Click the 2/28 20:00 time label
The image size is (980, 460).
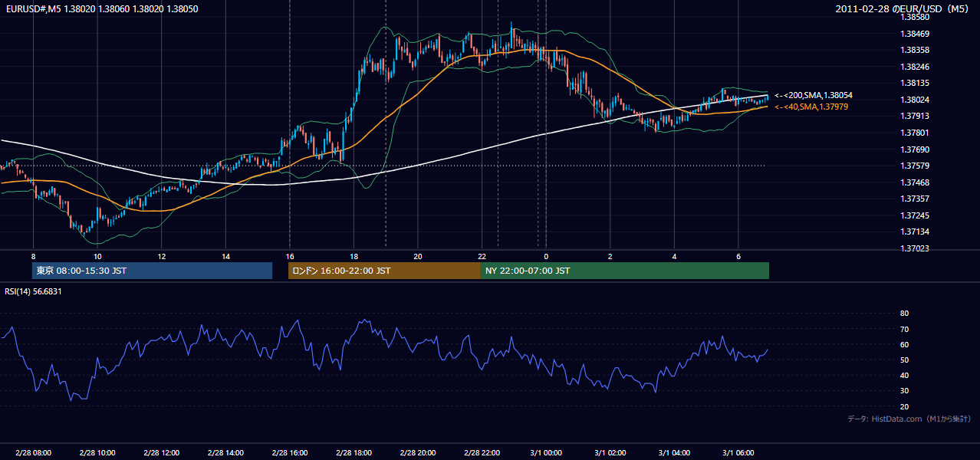417,452
